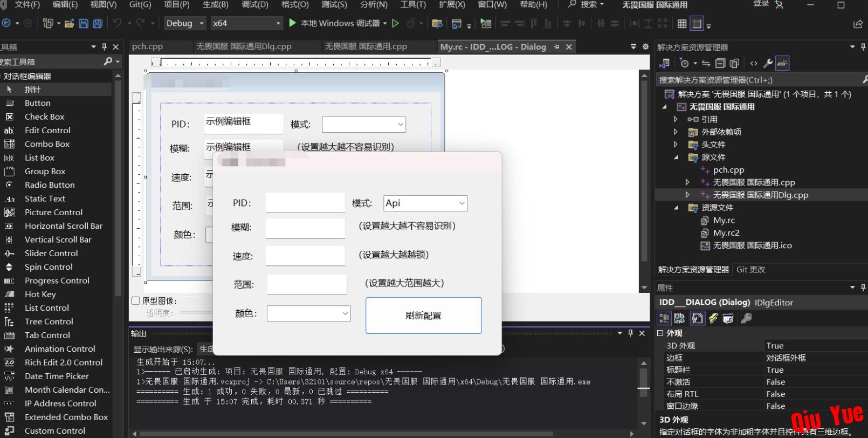Select the Slider Control tool in toolbox
The height and width of the screenshot is (438, 868).
51,253
